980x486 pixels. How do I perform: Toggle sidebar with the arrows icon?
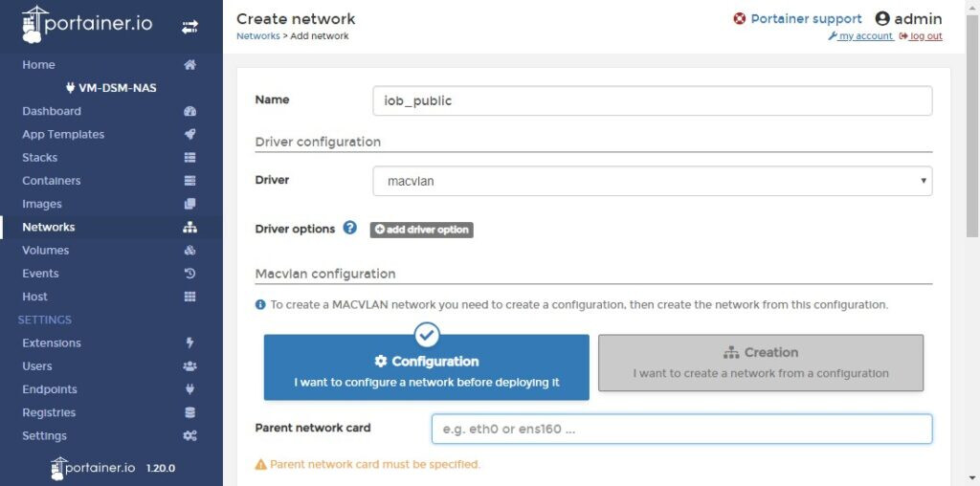click(189, 26)
